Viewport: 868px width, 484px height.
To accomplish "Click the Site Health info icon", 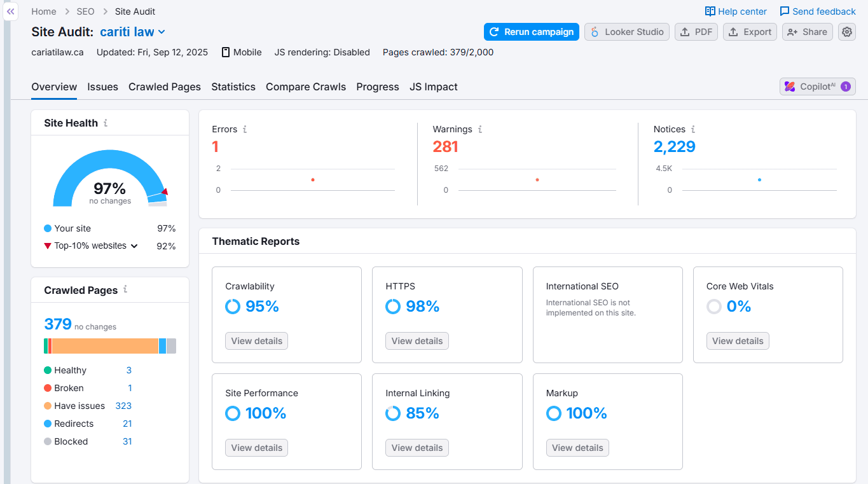I will coord(106,123).
